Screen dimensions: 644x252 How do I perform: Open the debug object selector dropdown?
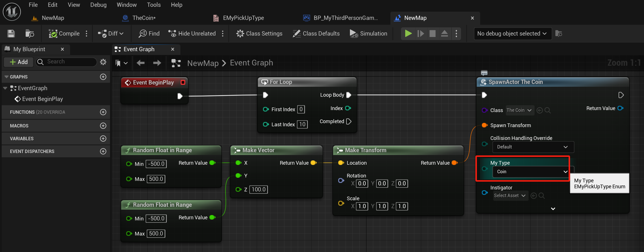click(512, 34)
